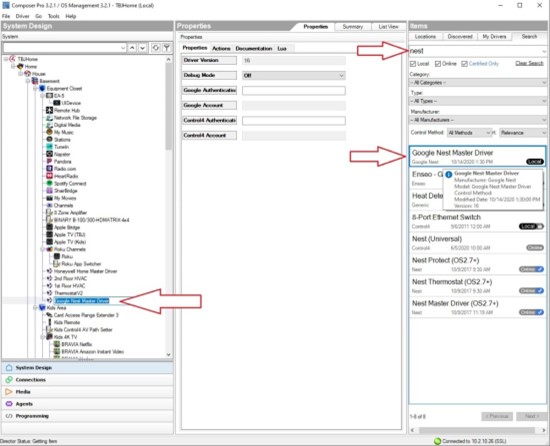The image size is (550, 446).
Task: Click the Radio.com icon
Action: pos(49,169)
